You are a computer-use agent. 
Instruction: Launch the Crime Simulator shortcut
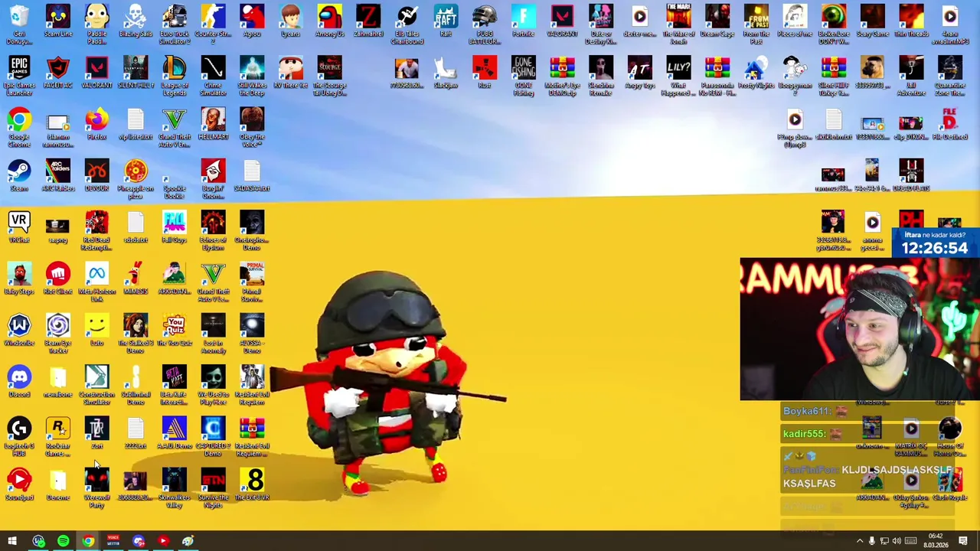click(x=213, y=76)
